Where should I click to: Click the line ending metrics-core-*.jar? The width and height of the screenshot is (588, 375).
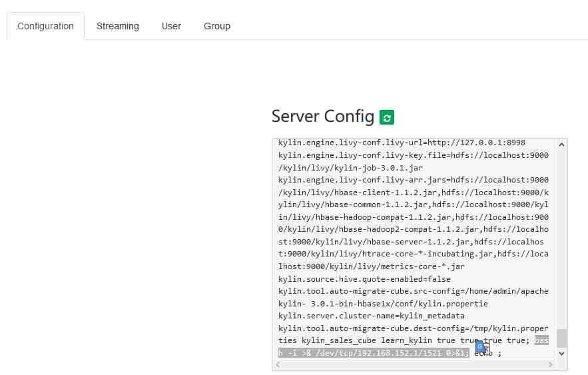[372, 266]
